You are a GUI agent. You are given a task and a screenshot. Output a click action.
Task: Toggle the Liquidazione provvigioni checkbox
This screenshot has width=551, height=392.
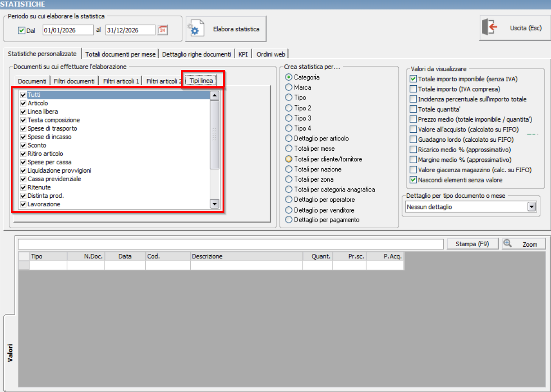click(x=23, y=170)
